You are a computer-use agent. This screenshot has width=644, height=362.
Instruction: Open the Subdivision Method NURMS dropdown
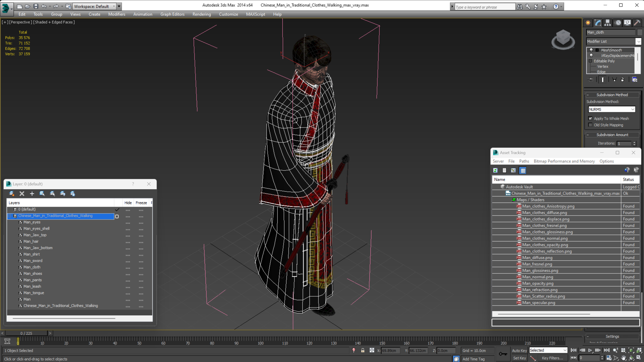point(612,109)
